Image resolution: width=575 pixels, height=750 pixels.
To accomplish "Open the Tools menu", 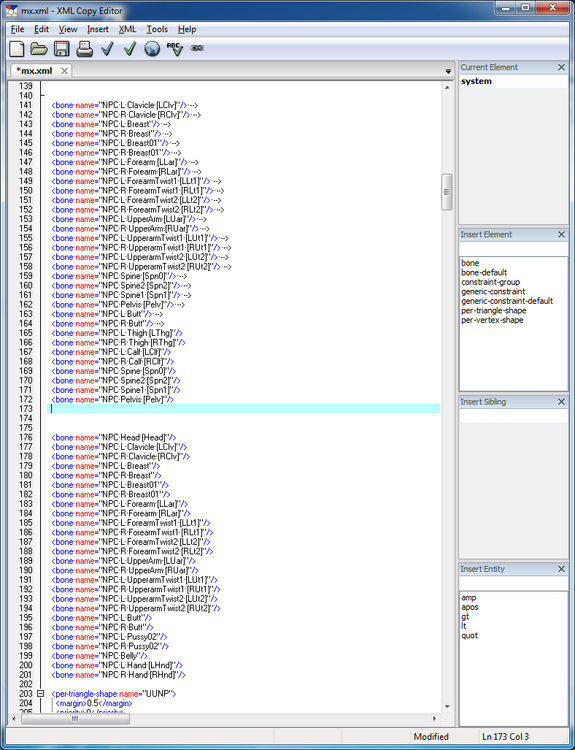I will [157, 29].
